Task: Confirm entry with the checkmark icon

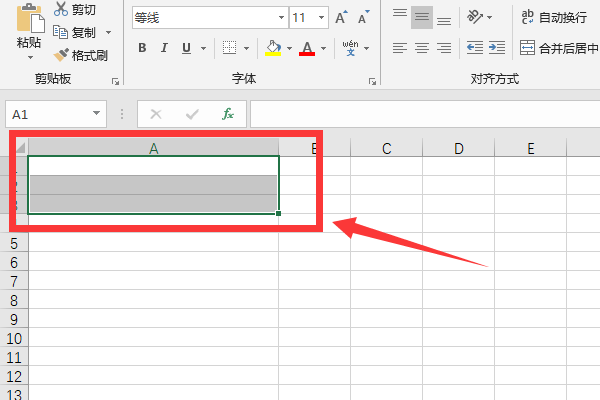Action: pos(192,114)
